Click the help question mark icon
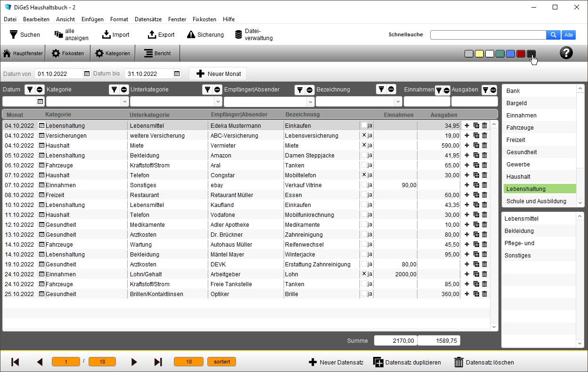The width and height of the screenshot is (588, 372). (566, 53)
